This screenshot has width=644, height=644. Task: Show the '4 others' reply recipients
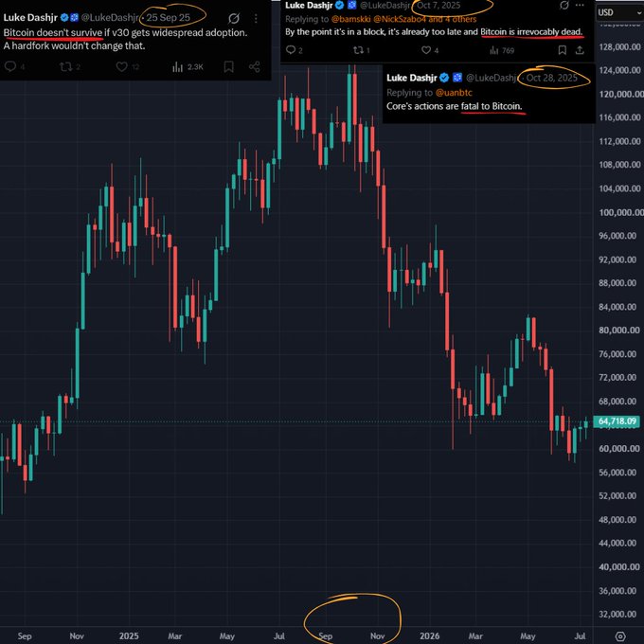[459, 19]
